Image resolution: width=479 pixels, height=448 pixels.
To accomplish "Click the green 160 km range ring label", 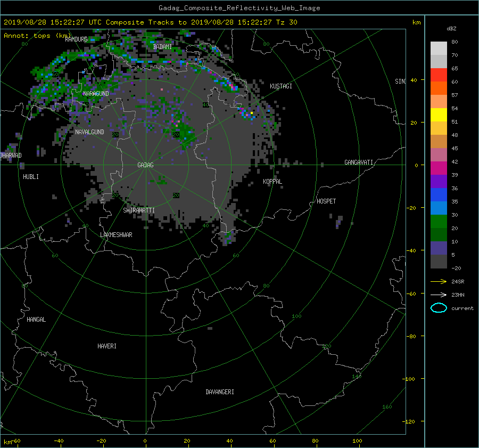I will 387,407.
